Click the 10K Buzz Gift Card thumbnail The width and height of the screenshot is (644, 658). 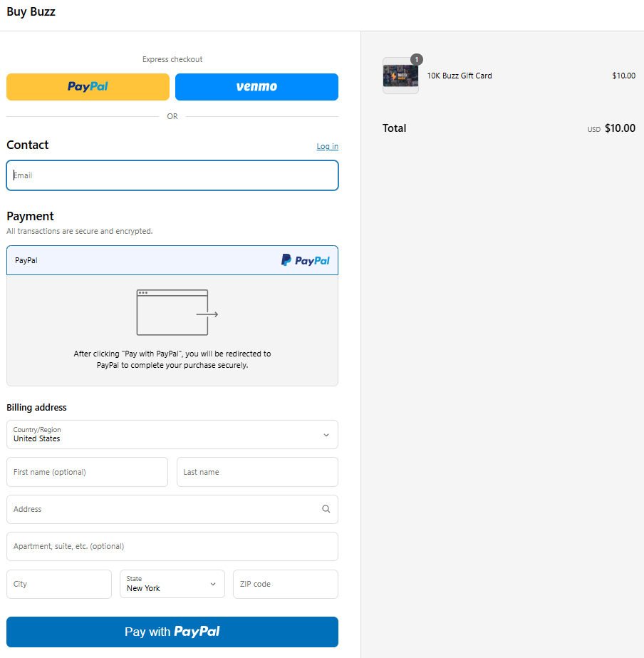click(400, 76)
